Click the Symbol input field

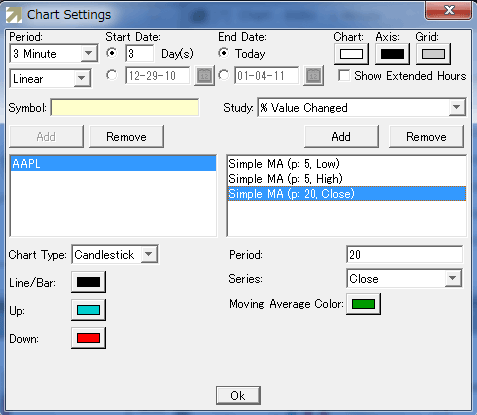click(x=125, y=107)
